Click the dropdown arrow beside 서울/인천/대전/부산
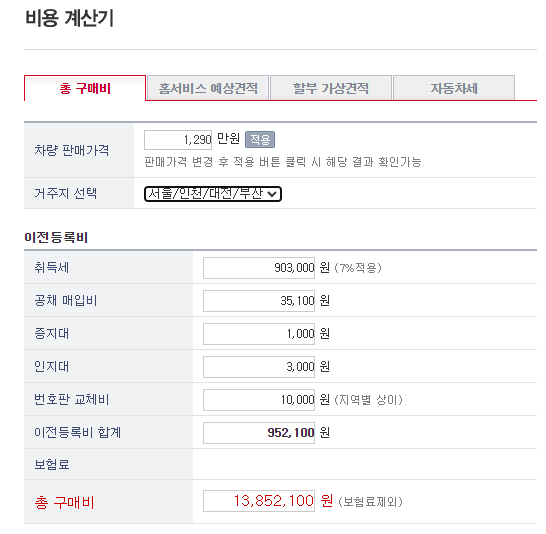The height and width of the screenshot is (534, 546). pyautogui.click(x=272, y=194)
